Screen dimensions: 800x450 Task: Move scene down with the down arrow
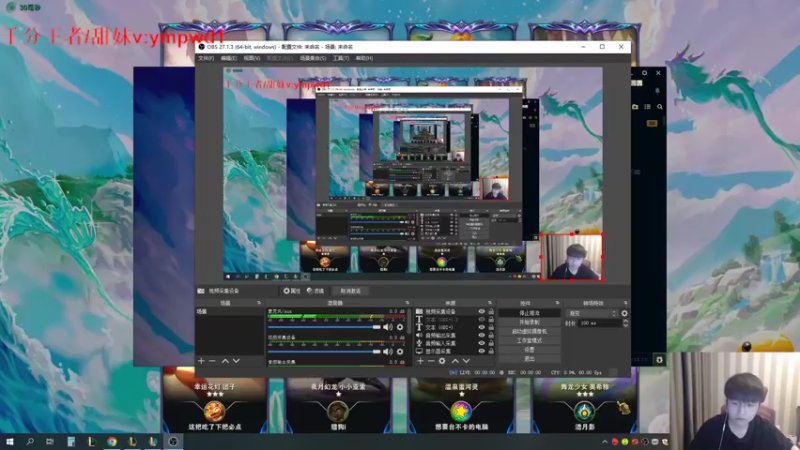click(236, 361)
